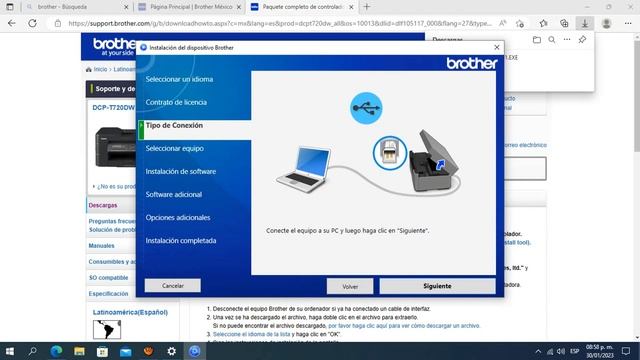Viewport: 640px width, 360px height.
Task: Refresh the browser page
Action: (x=32, y=23)
